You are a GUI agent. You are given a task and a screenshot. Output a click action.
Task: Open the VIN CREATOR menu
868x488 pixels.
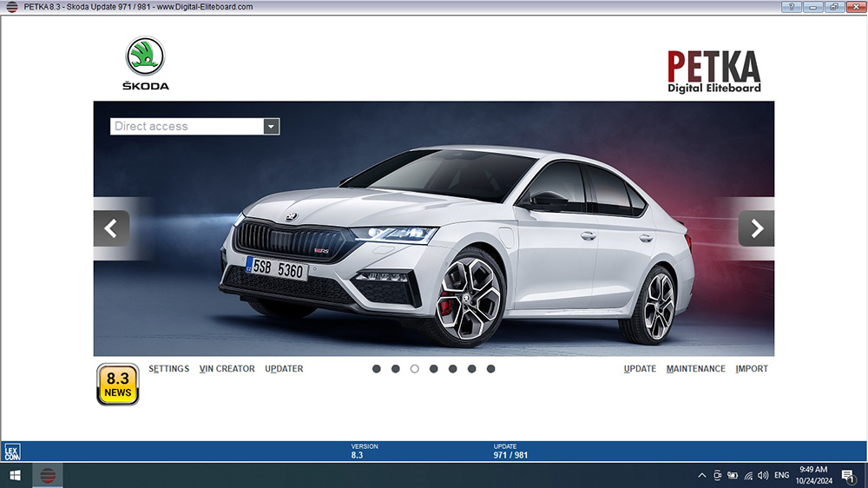[x=227, y=369]
